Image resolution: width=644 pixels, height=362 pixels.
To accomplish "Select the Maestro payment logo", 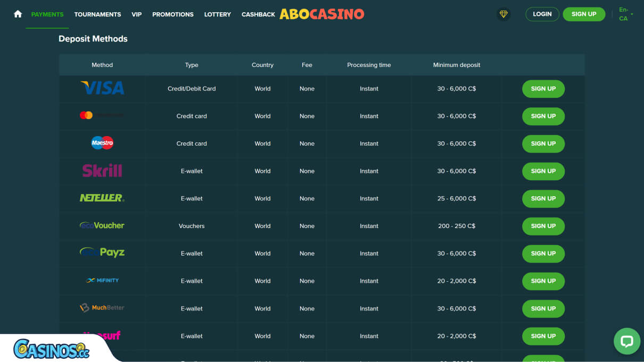I will pos(102,143).
